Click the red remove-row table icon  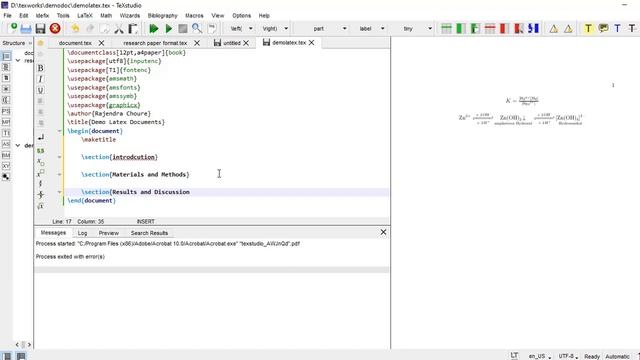point(490,28)
